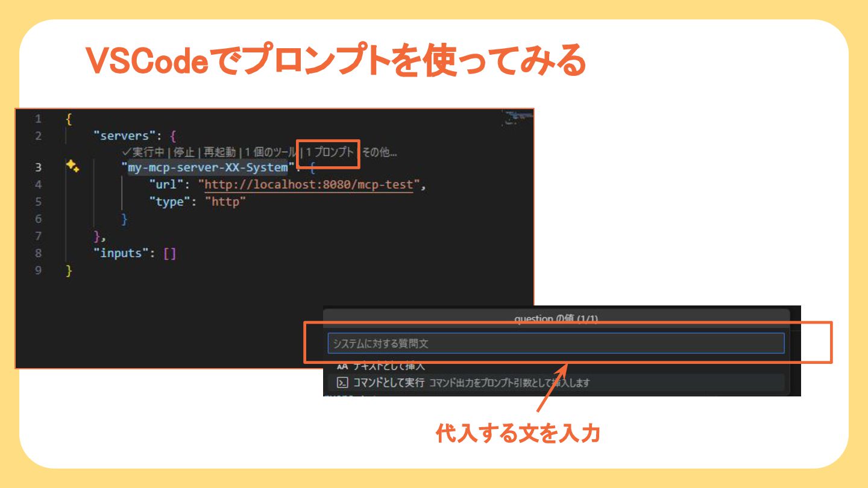The image size is (868, 488).
Task: Select the コマンドとして実行 option
Action: coord(555,383)
